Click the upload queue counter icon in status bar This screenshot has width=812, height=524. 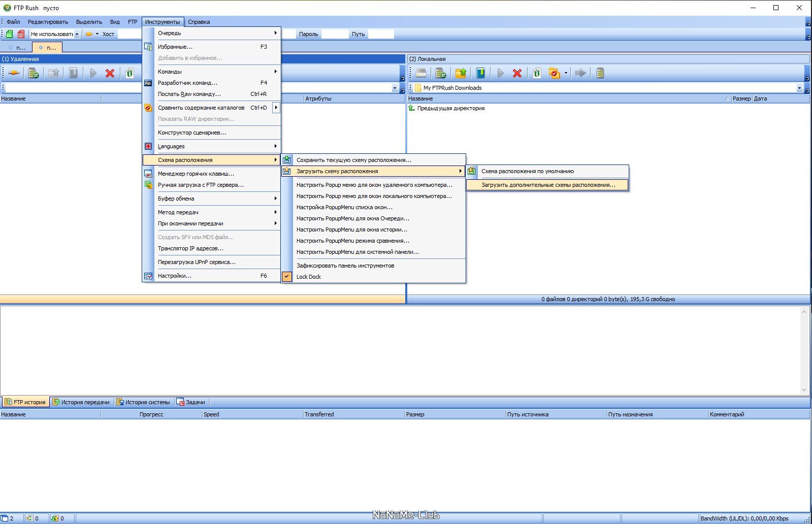[x=55, y=518]
